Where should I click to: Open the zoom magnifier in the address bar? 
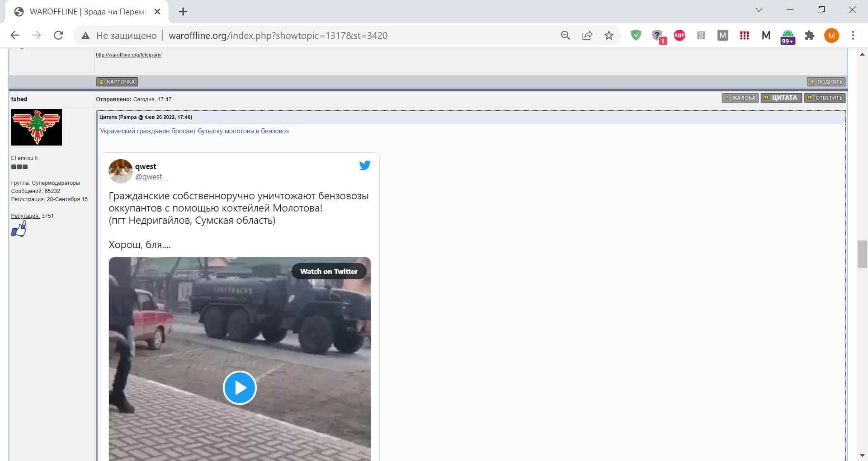coord(565,36)
